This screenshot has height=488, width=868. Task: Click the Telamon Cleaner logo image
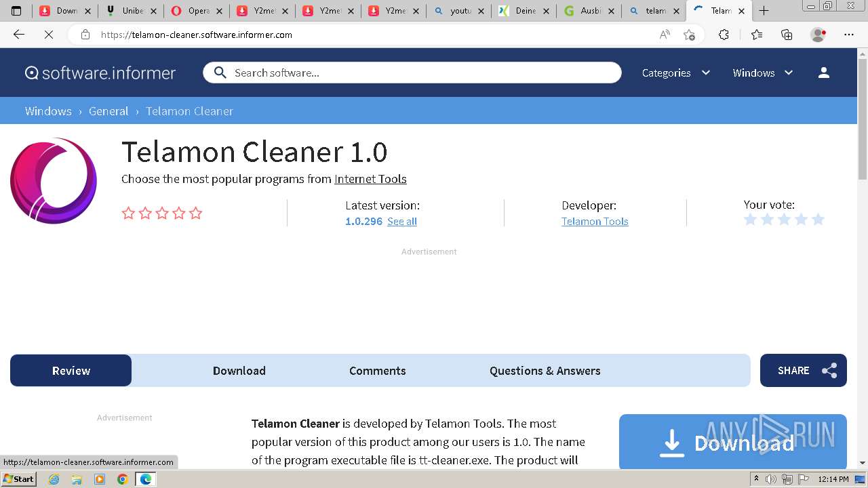click(54, 181)
